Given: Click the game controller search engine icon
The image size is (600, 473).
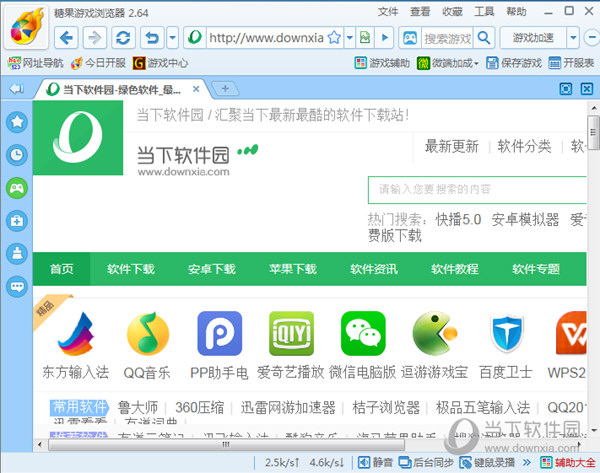Looking at the screenshot, I should pyautogui.click(x=410, y=38).
